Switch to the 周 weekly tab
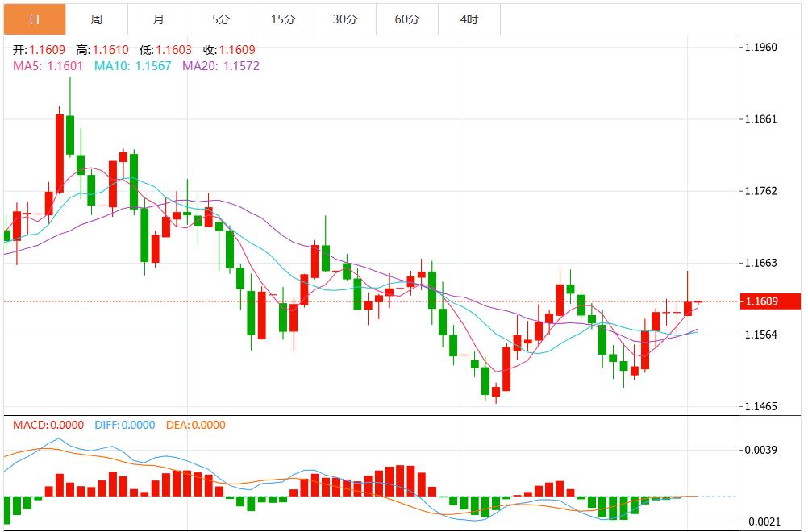 [x=96, y=19]
